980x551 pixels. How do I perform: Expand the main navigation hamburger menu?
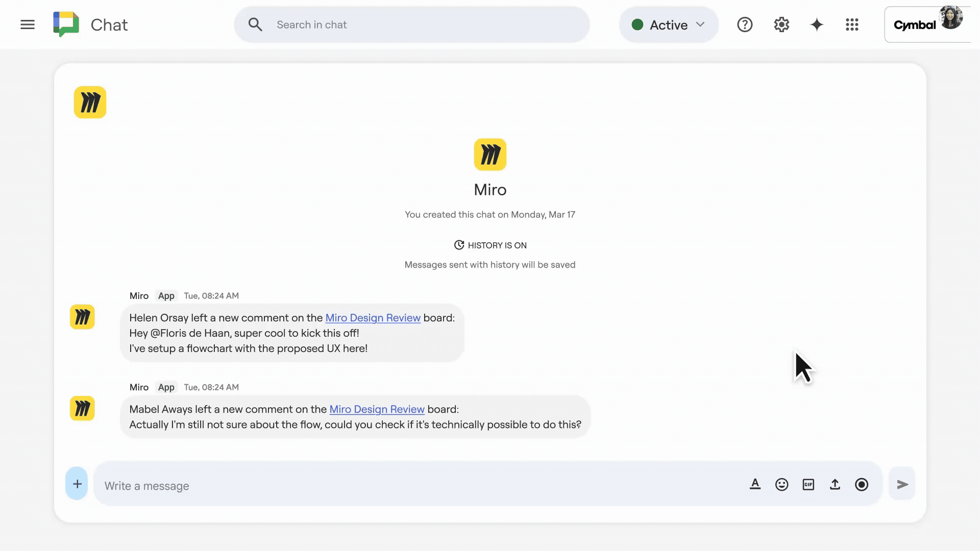28,24
